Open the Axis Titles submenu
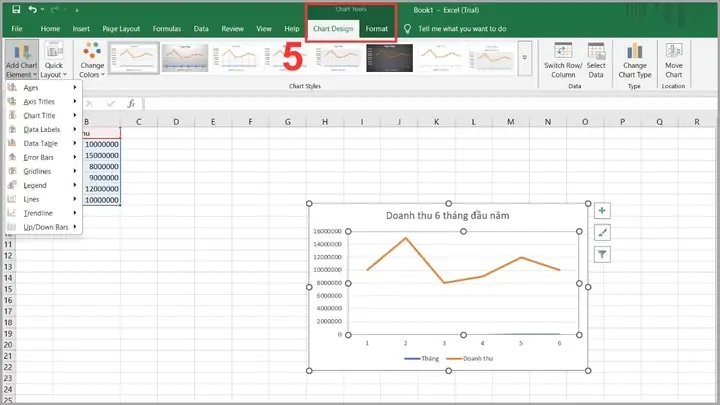 pyautogui.click(x=43, y=101)
